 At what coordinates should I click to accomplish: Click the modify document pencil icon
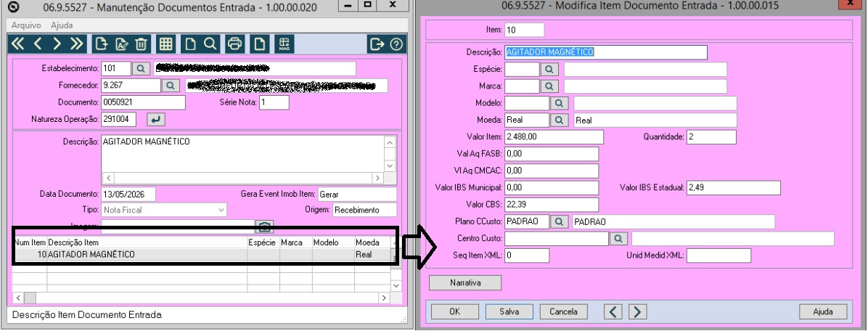pos(121,44)
